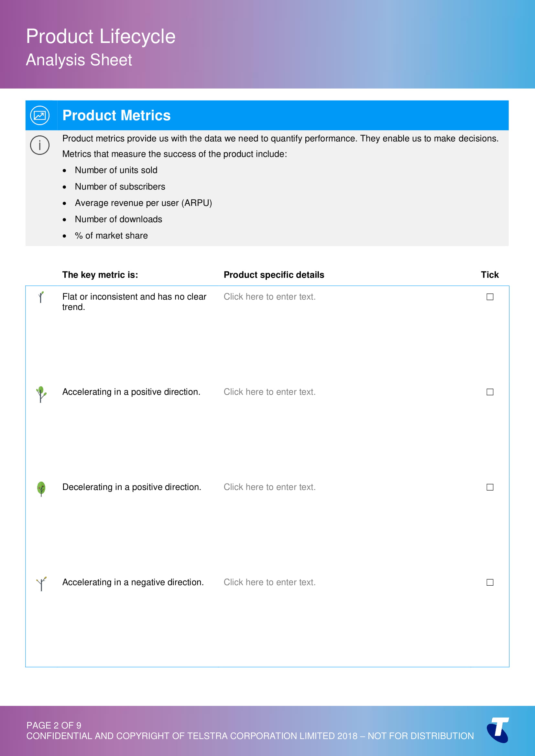Enter text for flat or inconsistent metric
Viewport: 535px width, 756px height.
[x=269, y=297]
